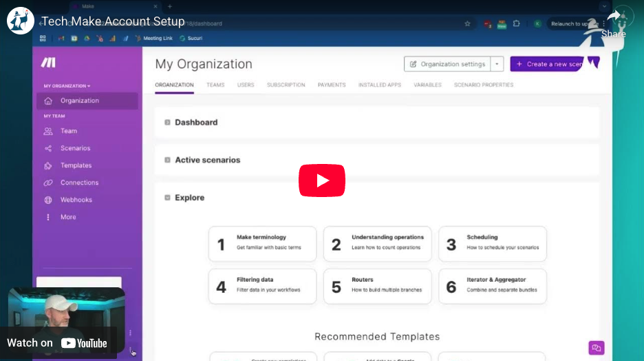Screen dimensions: 644x361
Task: Open Templates puzzle icon in sidebar
Action: coord(48,166)
